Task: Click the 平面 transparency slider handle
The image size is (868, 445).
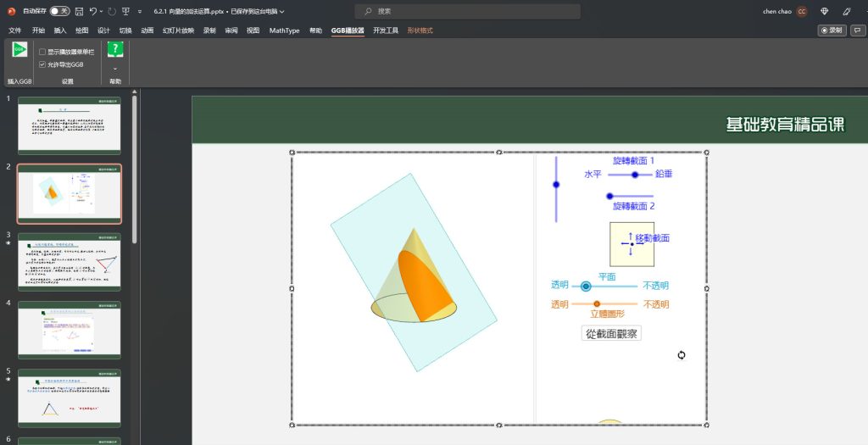Action: click(x=586, y=286)
